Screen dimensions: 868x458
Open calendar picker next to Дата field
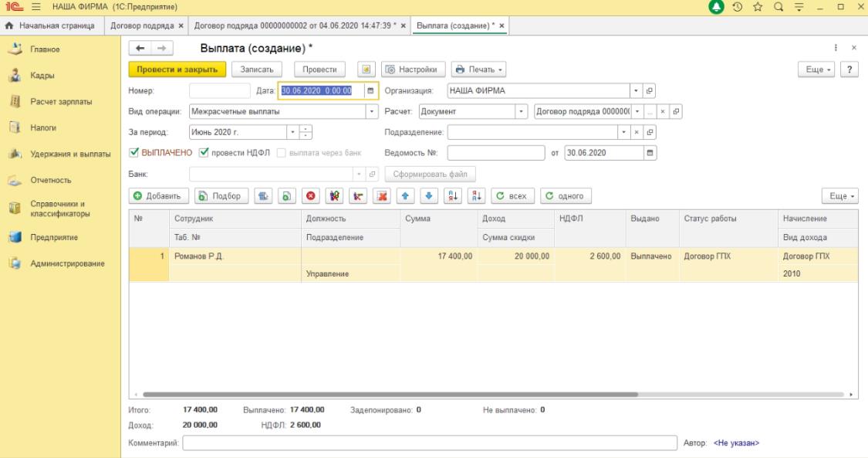click(370, 90)
